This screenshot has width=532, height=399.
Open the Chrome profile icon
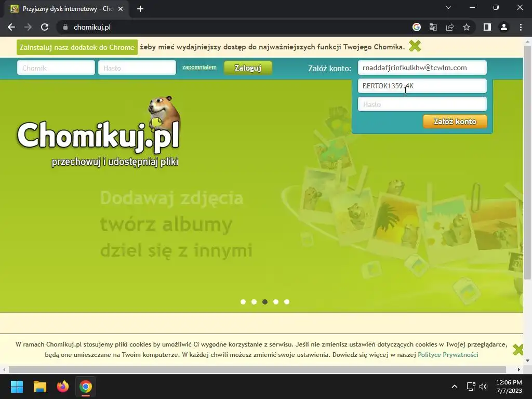click(x=504, y=27)
